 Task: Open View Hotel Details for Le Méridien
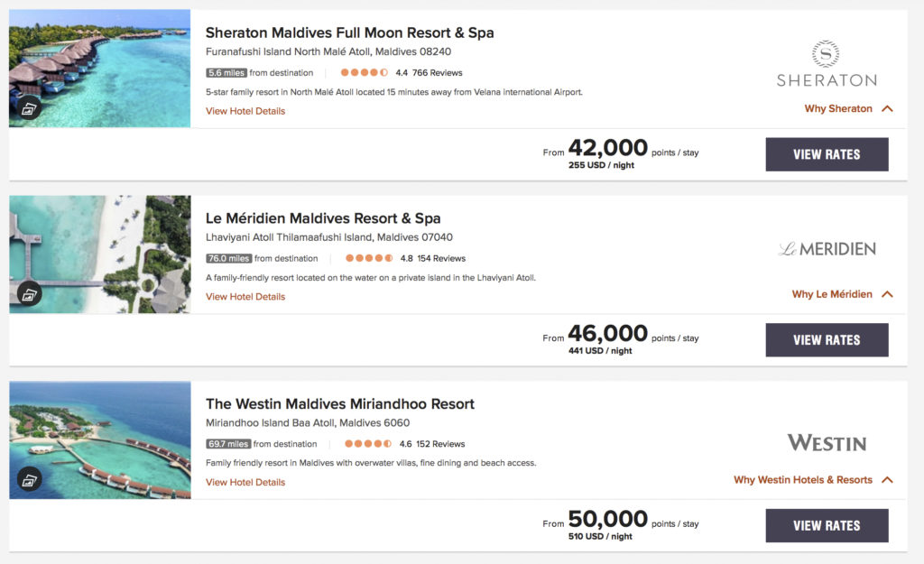pyautogui.click(x=245, y=297)
